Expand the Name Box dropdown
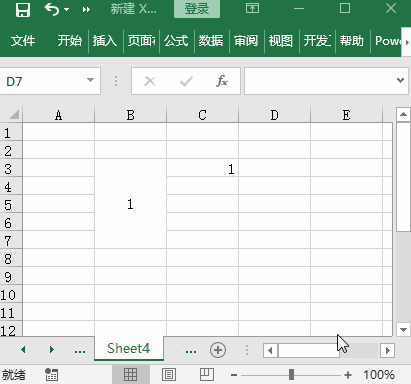The image size is (411, 384). point(90,80)
